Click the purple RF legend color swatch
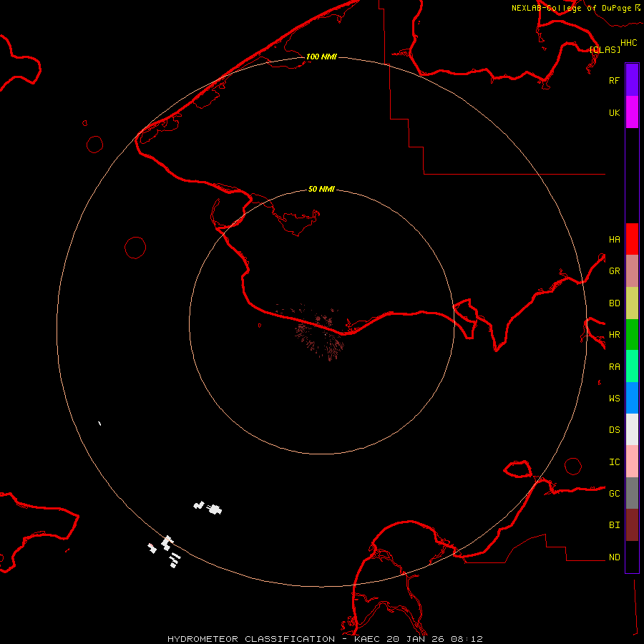 tap(632, 80)
